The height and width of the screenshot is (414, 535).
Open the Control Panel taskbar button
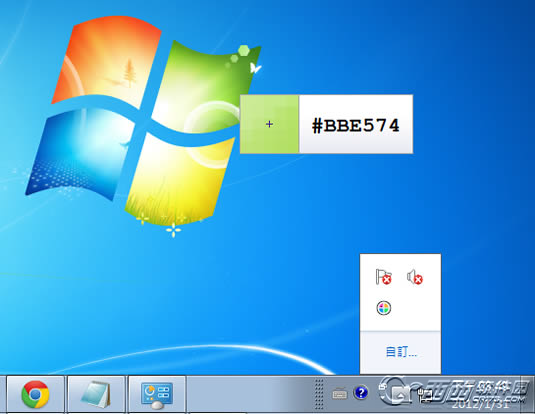coord(157,394)
